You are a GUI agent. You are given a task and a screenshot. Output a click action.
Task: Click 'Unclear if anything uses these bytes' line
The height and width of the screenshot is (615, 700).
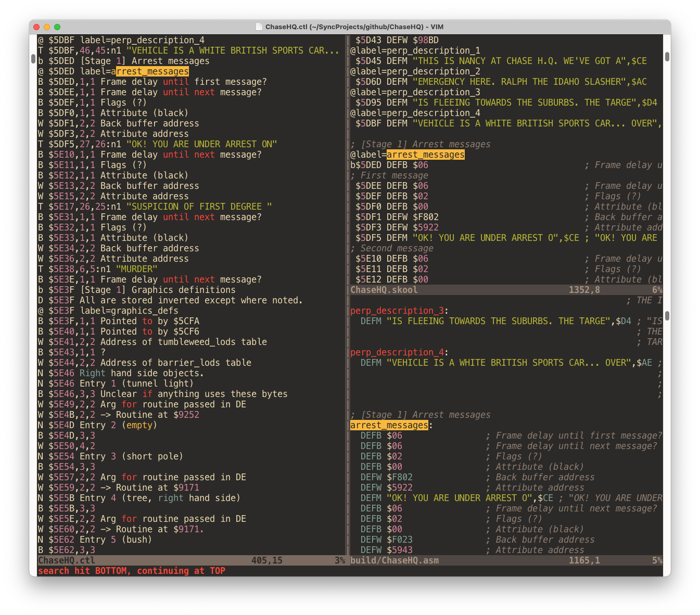pos(163,394)
